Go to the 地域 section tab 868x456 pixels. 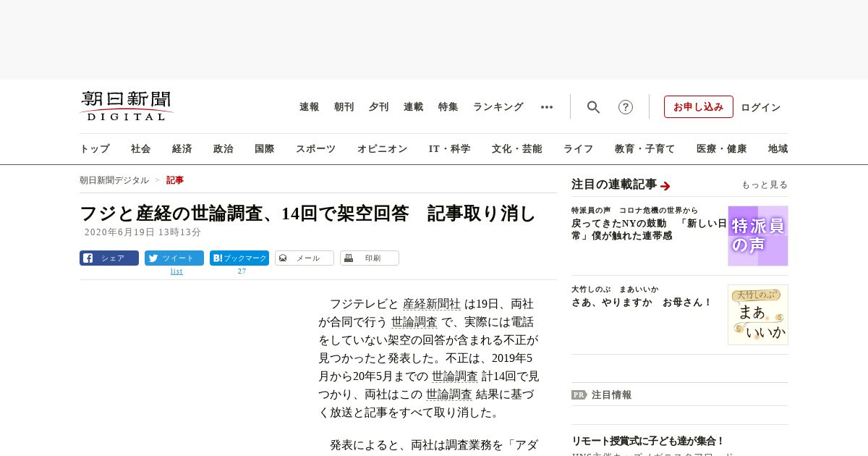778,149
